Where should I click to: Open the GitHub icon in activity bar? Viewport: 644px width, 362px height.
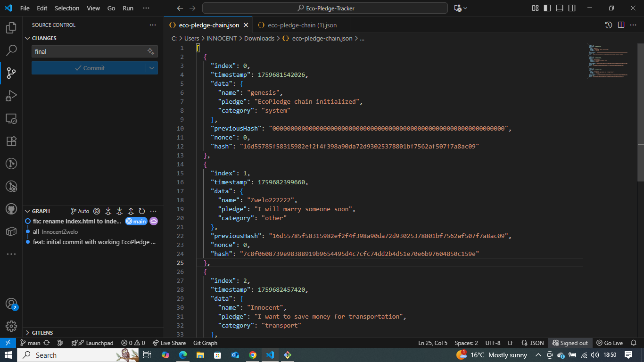pyautogui.click(x=11, y=209)
